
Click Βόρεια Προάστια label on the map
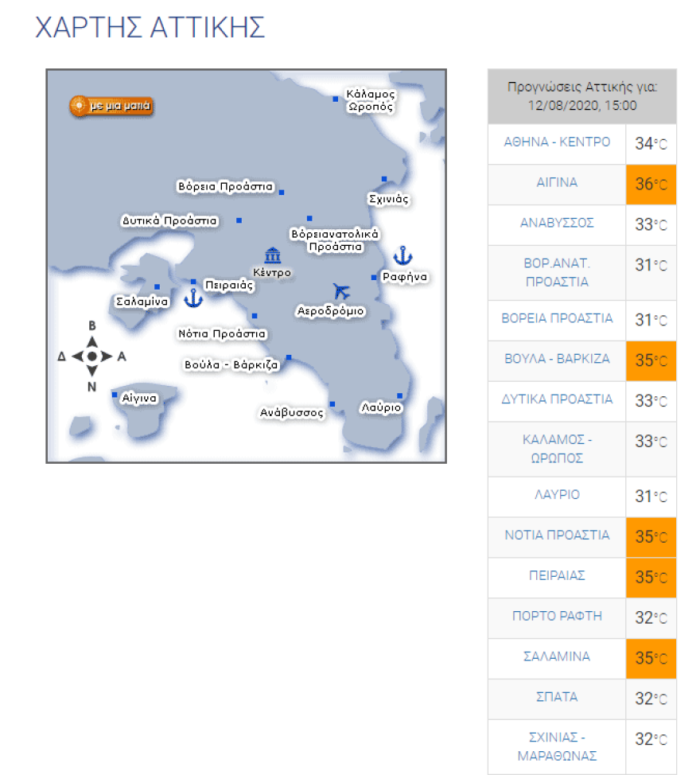[225, 187]
